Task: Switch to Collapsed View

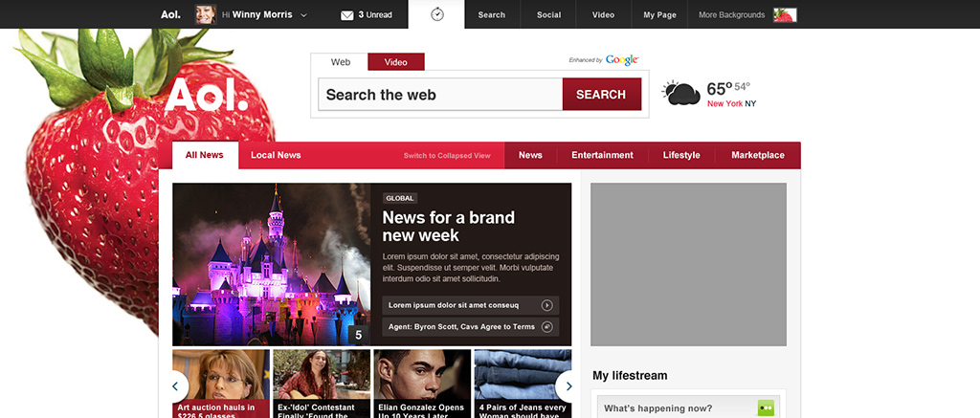Action: tap(447, 156)
